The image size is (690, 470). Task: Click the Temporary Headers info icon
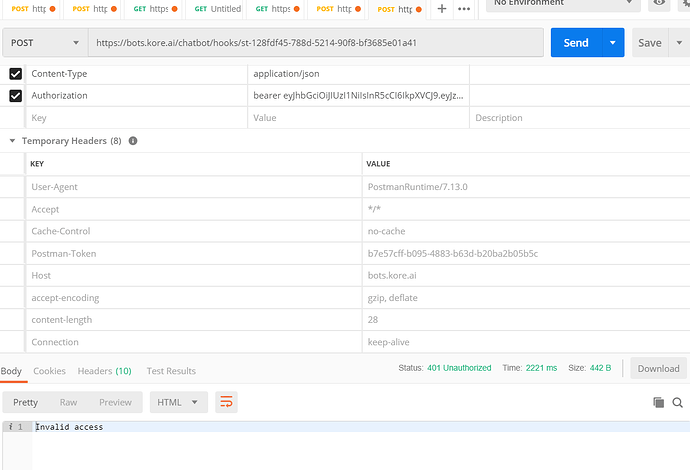133,141
